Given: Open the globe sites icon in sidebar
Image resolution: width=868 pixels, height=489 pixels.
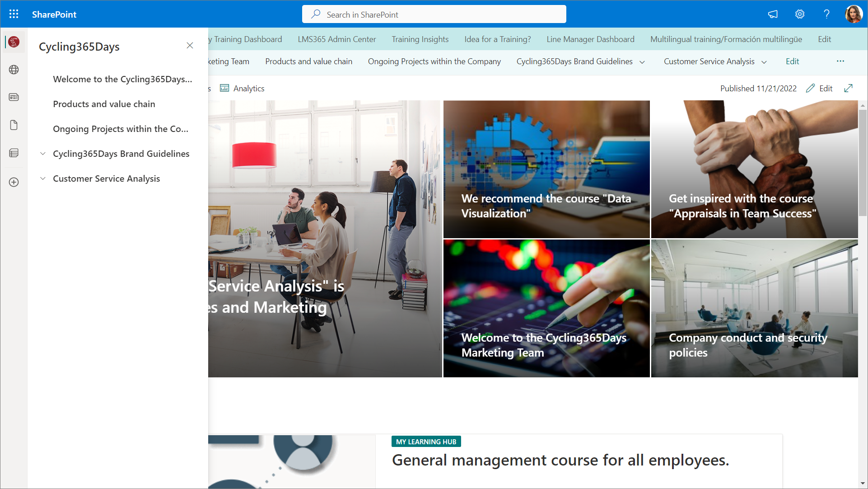Looking at the screenshot, I should click(x=14, y=70).
